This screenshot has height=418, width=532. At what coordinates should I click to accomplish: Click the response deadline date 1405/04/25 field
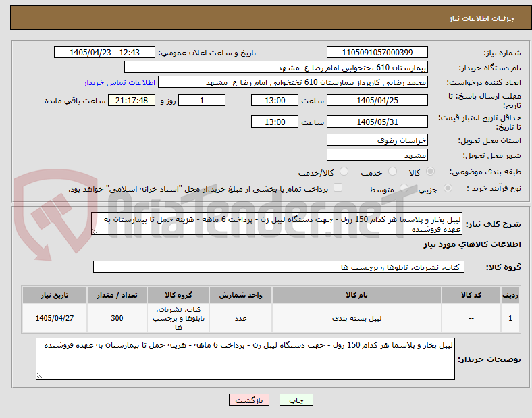click(377, 101)
